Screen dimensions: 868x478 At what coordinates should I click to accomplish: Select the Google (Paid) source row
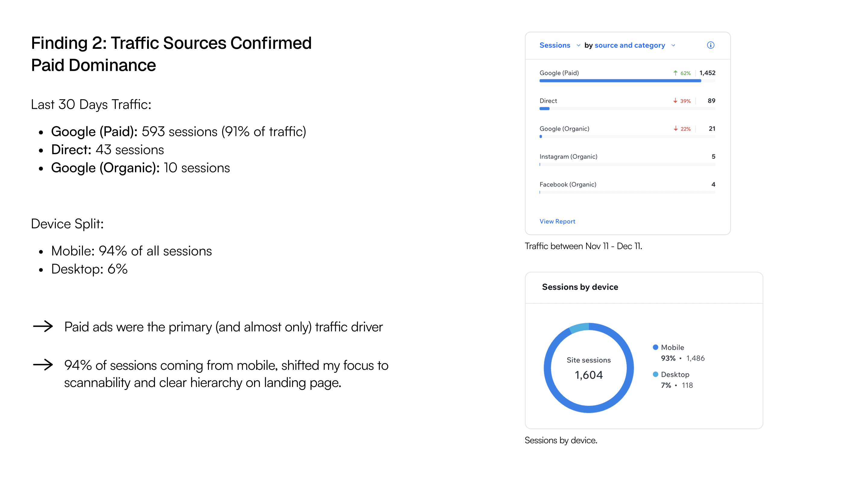coord(559,73)
